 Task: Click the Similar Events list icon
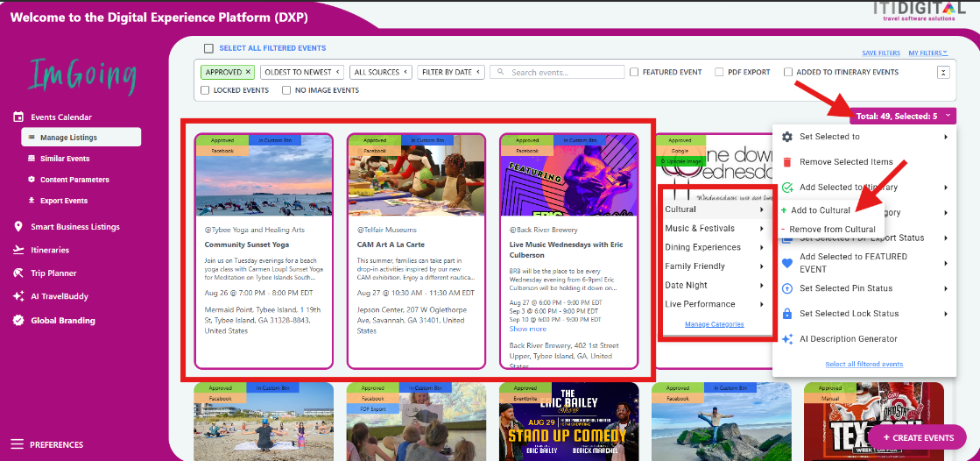point(32,159)
